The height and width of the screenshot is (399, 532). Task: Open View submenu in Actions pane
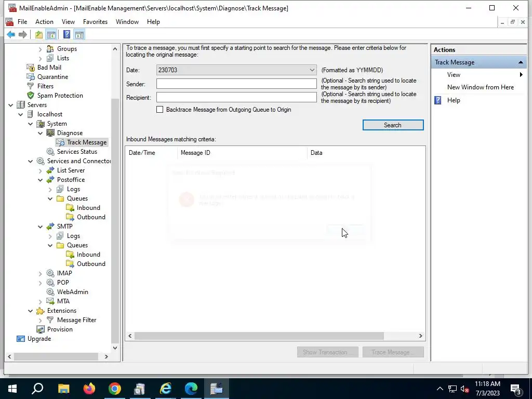pyautogui.click(x=478, y=75)
